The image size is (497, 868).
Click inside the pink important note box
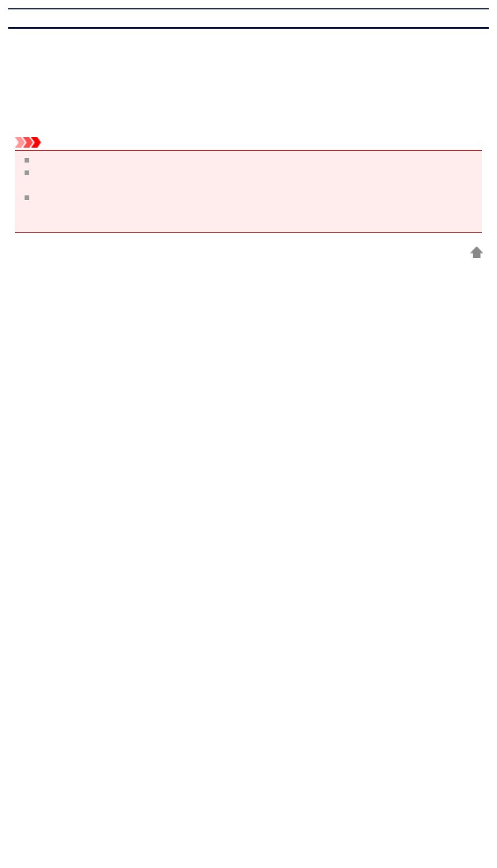tap(248, 191)
